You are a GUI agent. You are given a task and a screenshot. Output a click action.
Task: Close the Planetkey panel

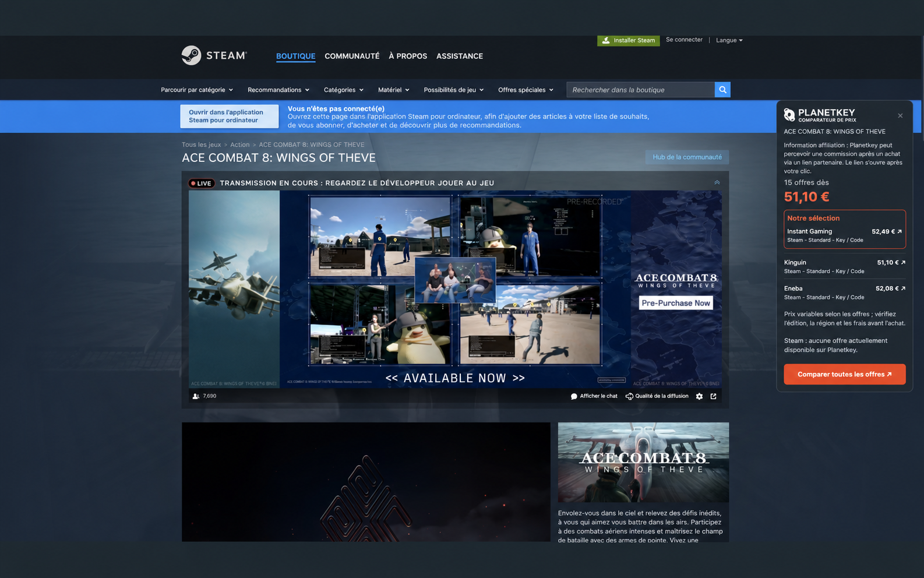coord(900,115)
